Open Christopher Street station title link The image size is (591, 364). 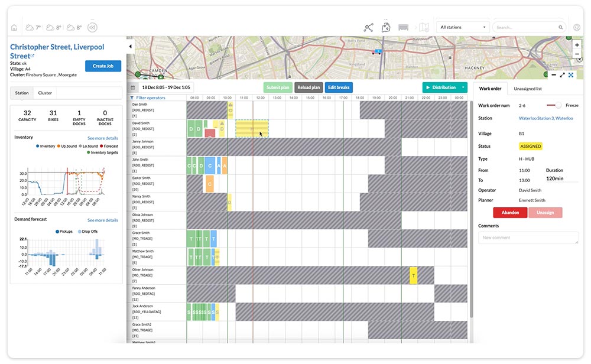(x=57, y=51)
